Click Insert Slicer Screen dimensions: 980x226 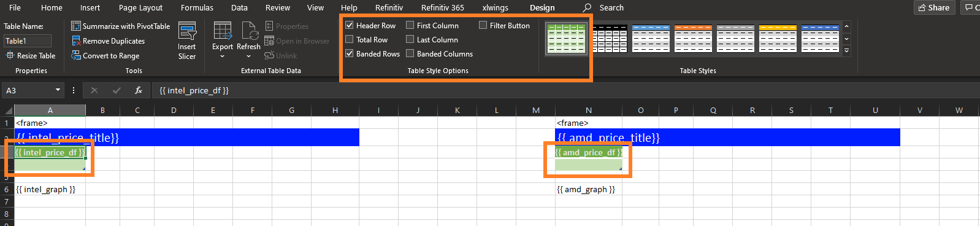[x=187, y=41]
